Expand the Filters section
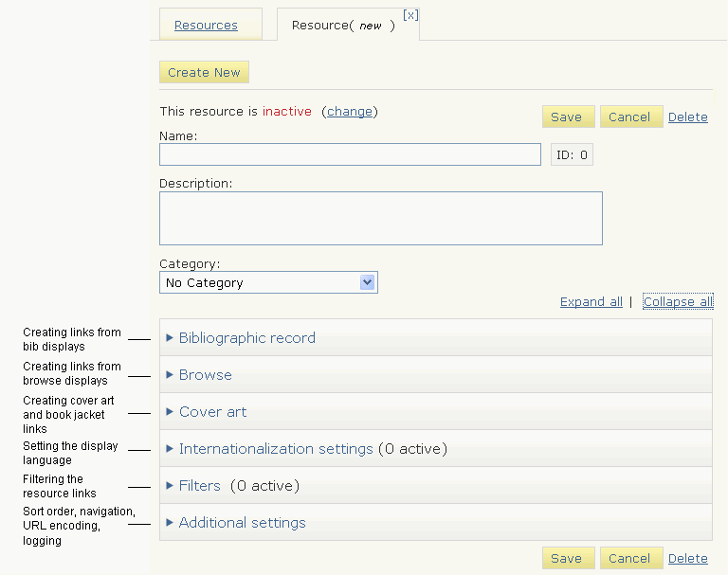728x575 pixels. [x=435, y=485]
